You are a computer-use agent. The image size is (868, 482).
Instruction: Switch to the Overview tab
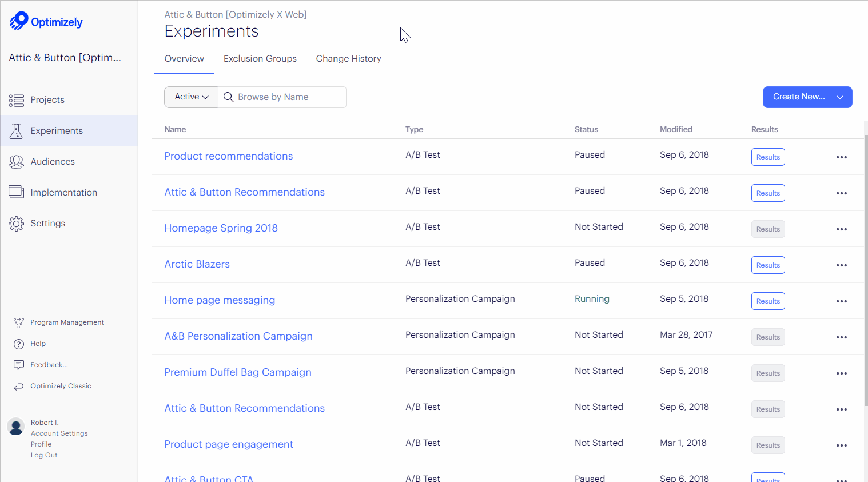(184, 59)
